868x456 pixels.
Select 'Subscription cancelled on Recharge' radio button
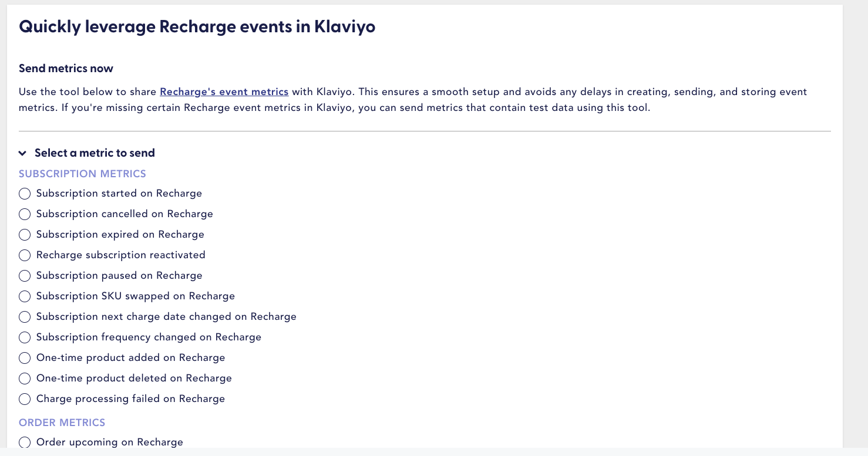[x=25, y=214]
